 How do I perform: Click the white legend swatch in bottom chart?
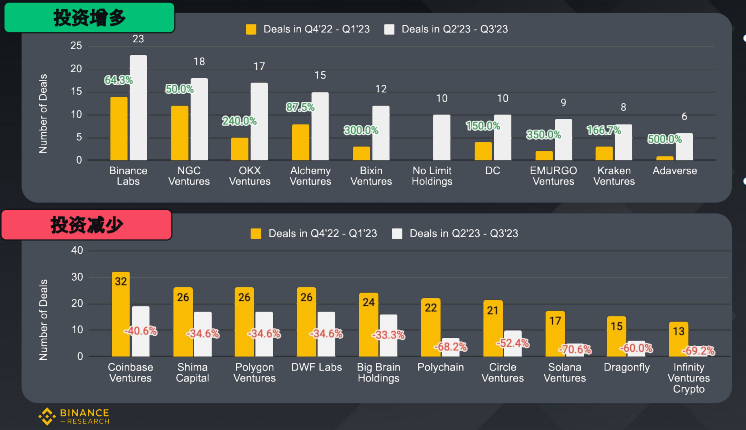pos(397,234)
